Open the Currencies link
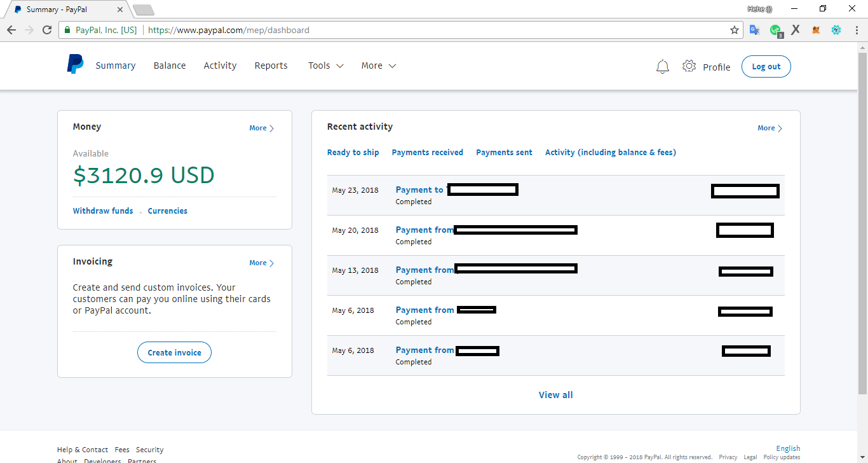 (x=168, y=211)
